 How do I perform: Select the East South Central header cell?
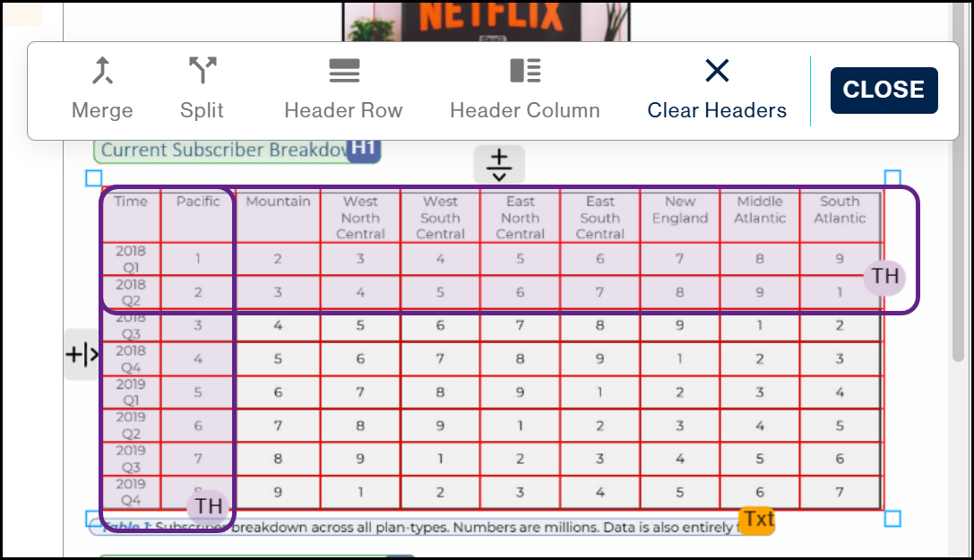(600, 215)
